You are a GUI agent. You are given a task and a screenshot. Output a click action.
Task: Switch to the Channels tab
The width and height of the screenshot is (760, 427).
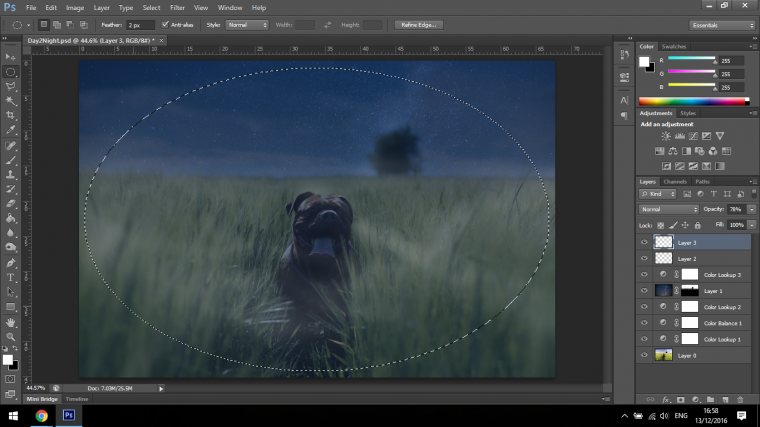(x=675, y=182)
